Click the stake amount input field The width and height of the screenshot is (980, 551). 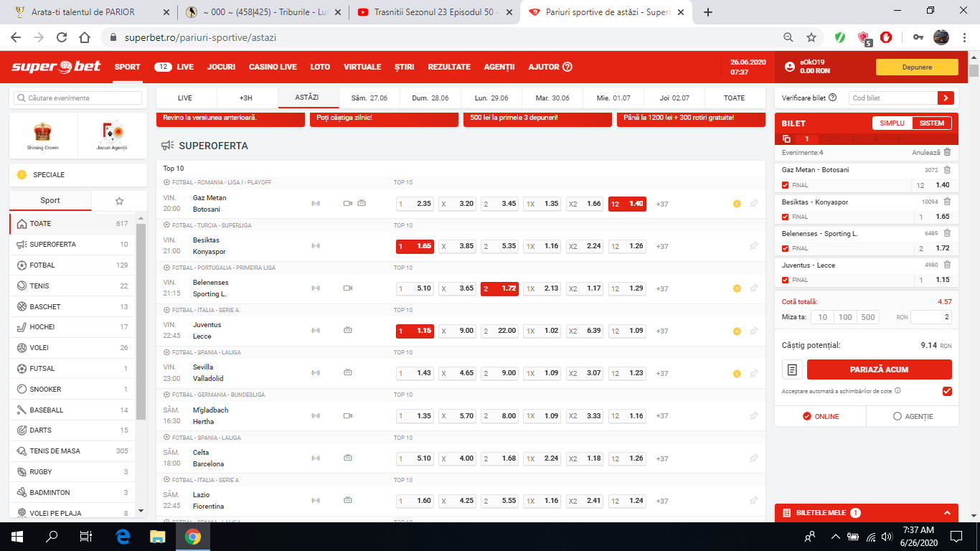pos(932,317)
